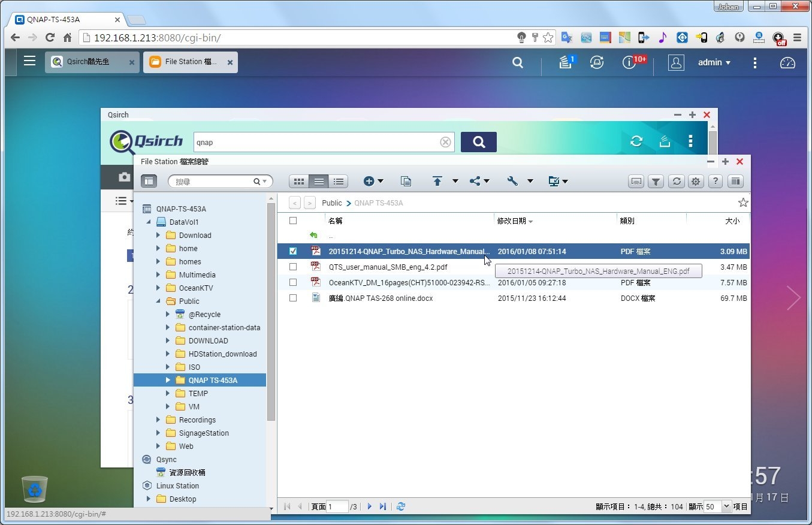Open external devices icon in QTS top bar
The height and width of the screenshot is (525, 812).
coord(596,62)
